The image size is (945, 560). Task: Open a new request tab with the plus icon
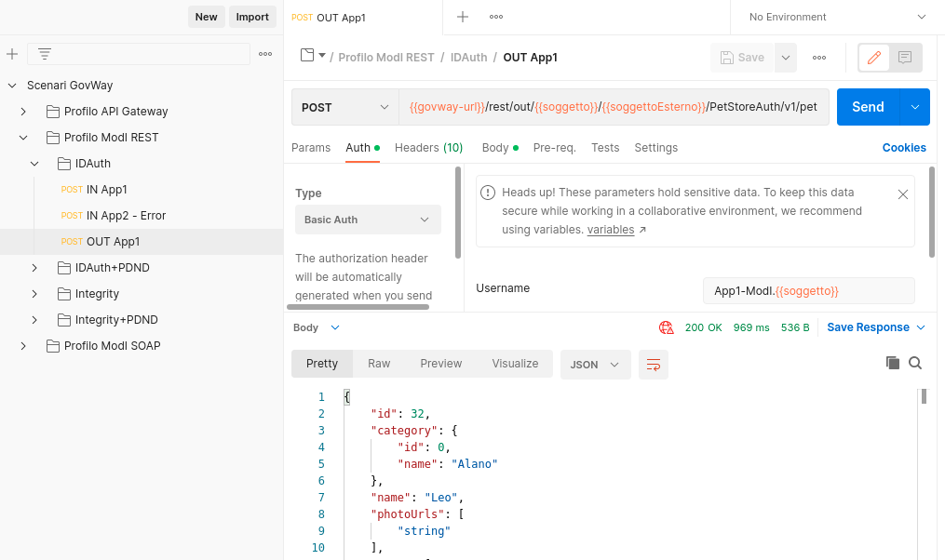coord(462,17)
